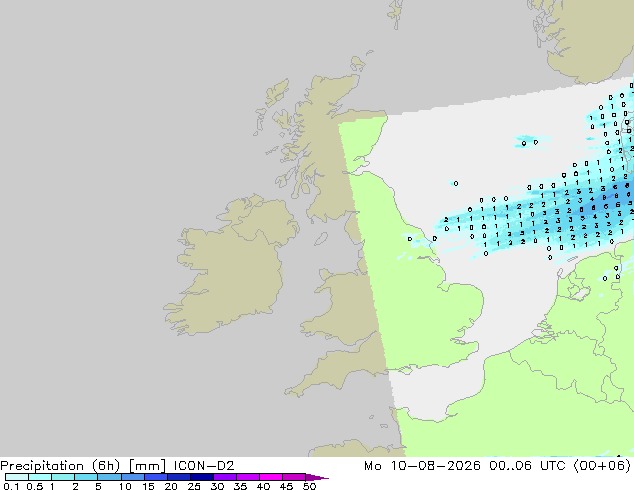Click the legend value "0.1"
The height and width of the screenshot is (490, 634).
tap(11, 486)
